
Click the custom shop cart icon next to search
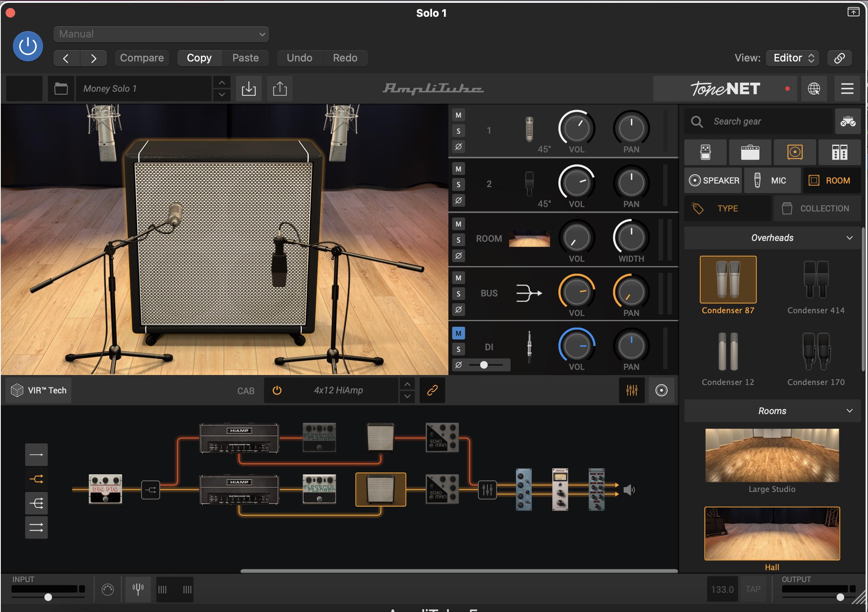click(848, 121)
